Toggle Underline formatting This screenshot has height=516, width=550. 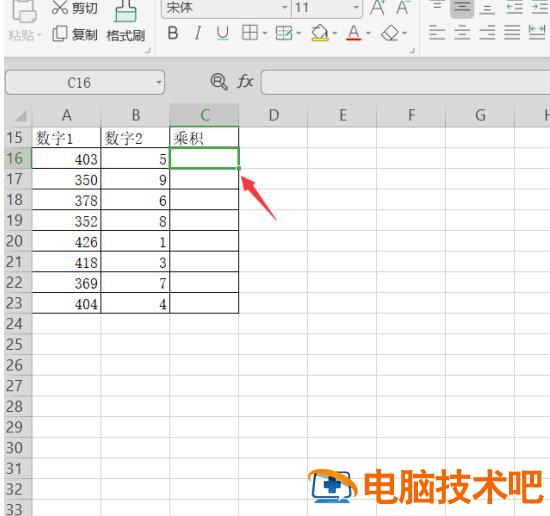[x=222, y=33]
